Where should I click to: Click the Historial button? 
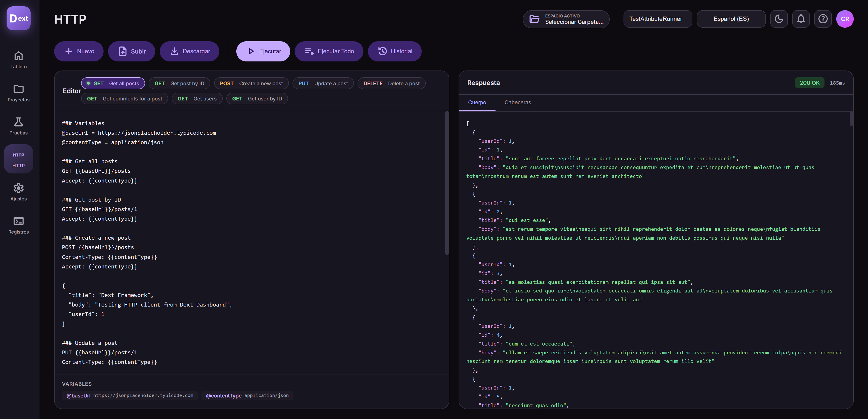point(394,51)
